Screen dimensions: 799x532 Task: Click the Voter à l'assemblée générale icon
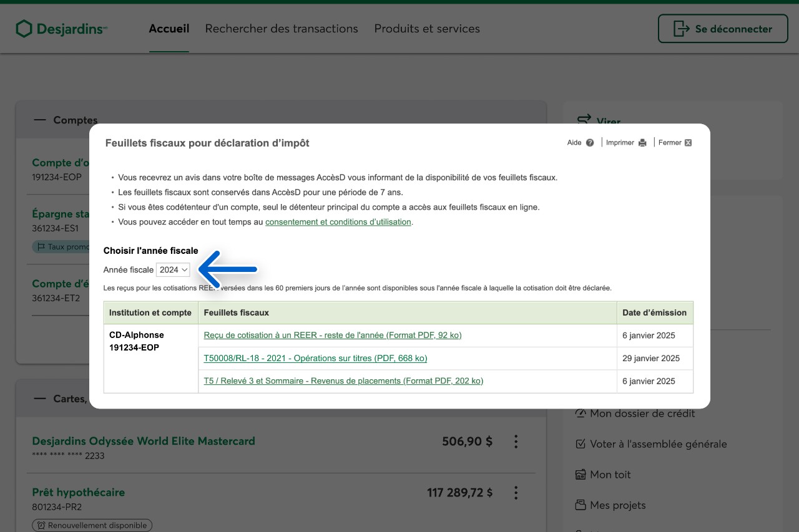(581, 444)
